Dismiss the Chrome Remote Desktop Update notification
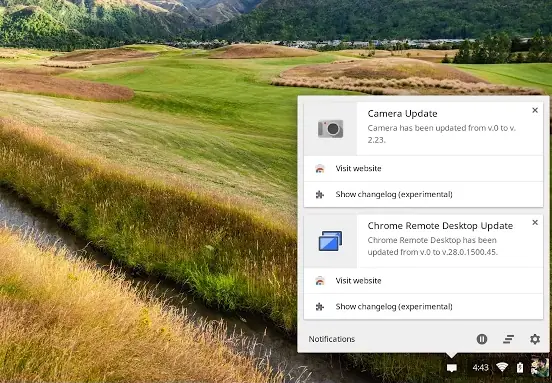Screen dimensions: 552x383 pos(535,222)
